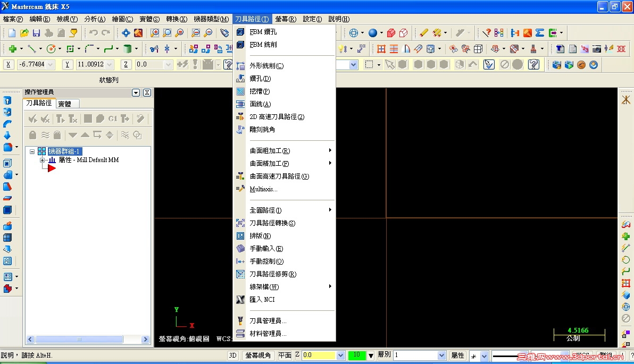This screenshot has height=364, width=634.
Task: Open the Z coordinate dropdown
Action: (x=168, y=65)
